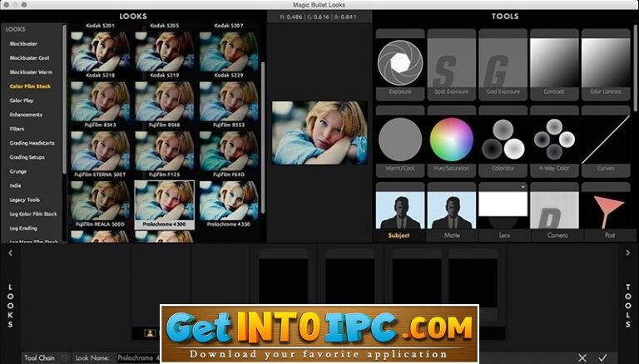Click the Camera category icon
Screen dimensions: 639x364
(554, 210)
